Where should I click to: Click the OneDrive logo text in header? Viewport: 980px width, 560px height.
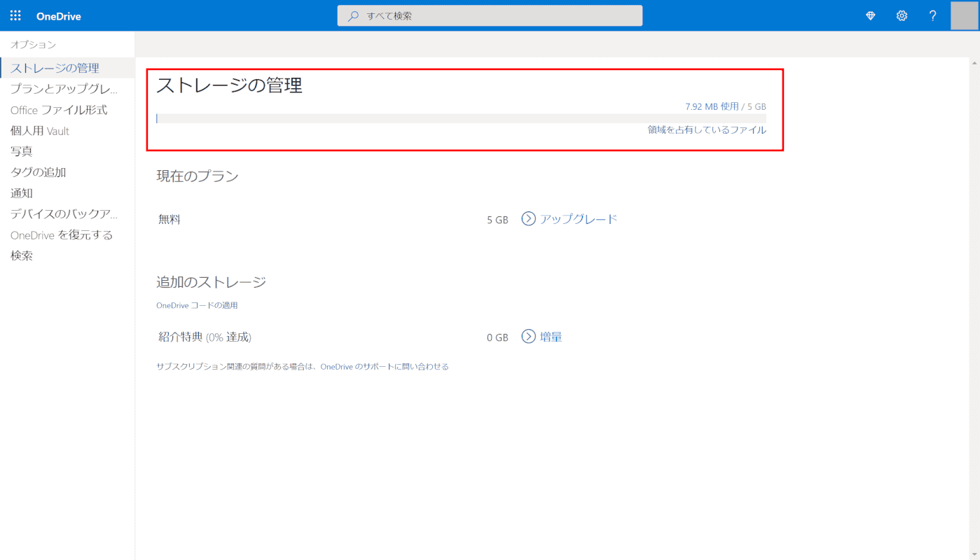(x=59, y=16)
